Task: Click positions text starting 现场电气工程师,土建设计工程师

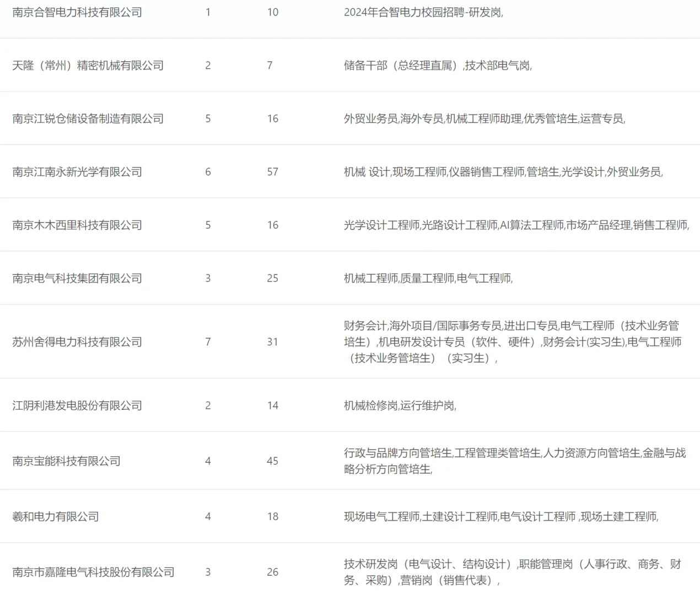Action: point(501,517)
